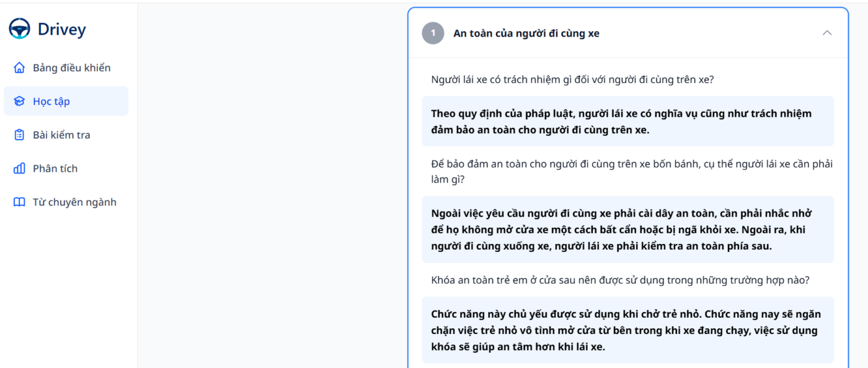This screenshot has height=368, width=868.
Task: Click the graduation cap icon for Học tập
Action: 19,101
